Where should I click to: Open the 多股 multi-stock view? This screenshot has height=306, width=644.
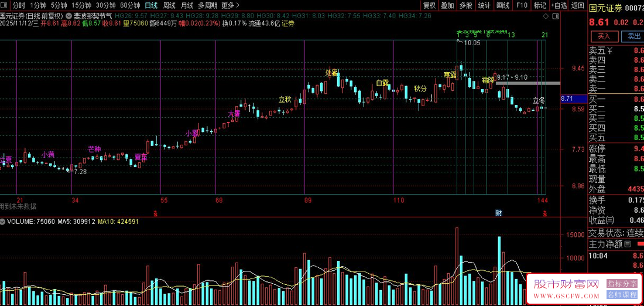click(x=466, y=6)
